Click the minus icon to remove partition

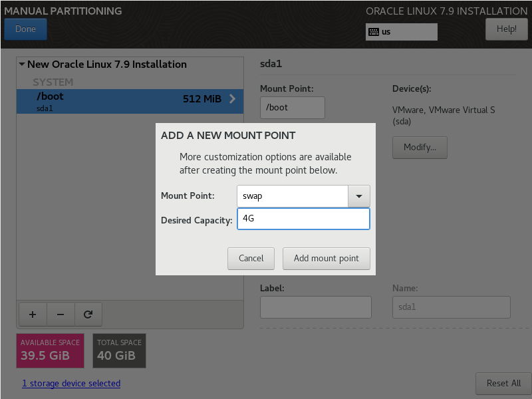click(61, 315)
